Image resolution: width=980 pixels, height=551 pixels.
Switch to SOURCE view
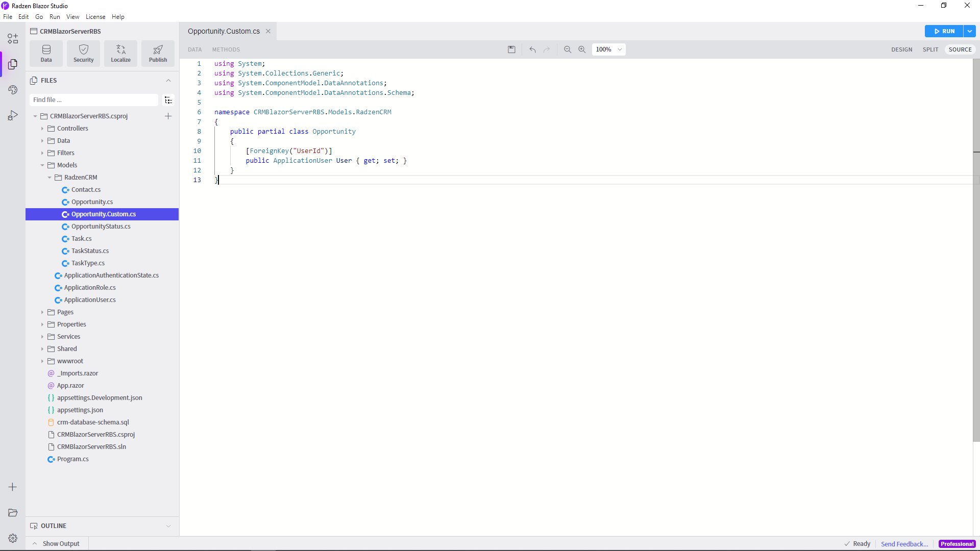[960, 49]
